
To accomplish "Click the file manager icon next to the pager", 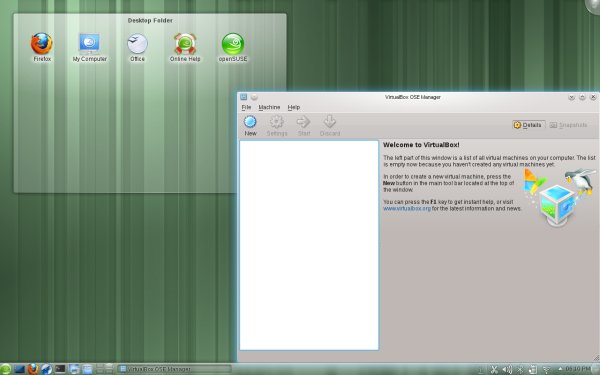I will (x=87, y=369).
